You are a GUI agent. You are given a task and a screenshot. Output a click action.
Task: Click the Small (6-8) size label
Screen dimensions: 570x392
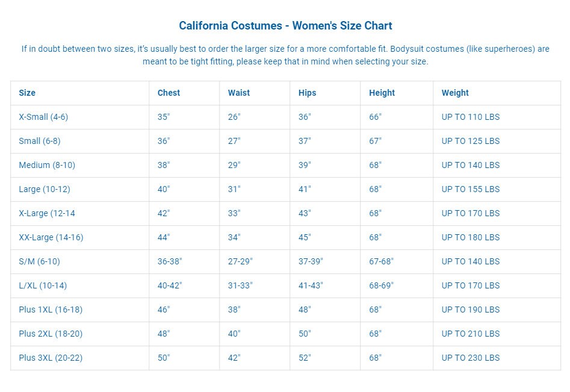click(x=40, y=141)
